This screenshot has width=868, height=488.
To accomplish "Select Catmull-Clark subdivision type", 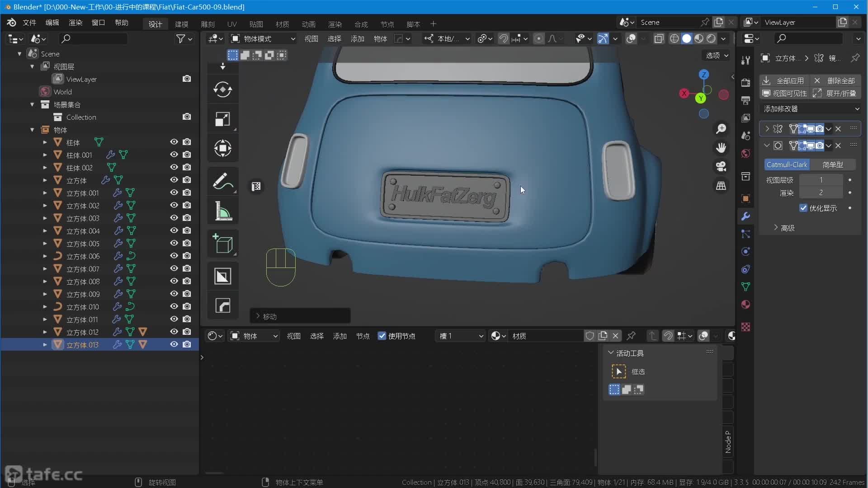I will tap(787, 164).
